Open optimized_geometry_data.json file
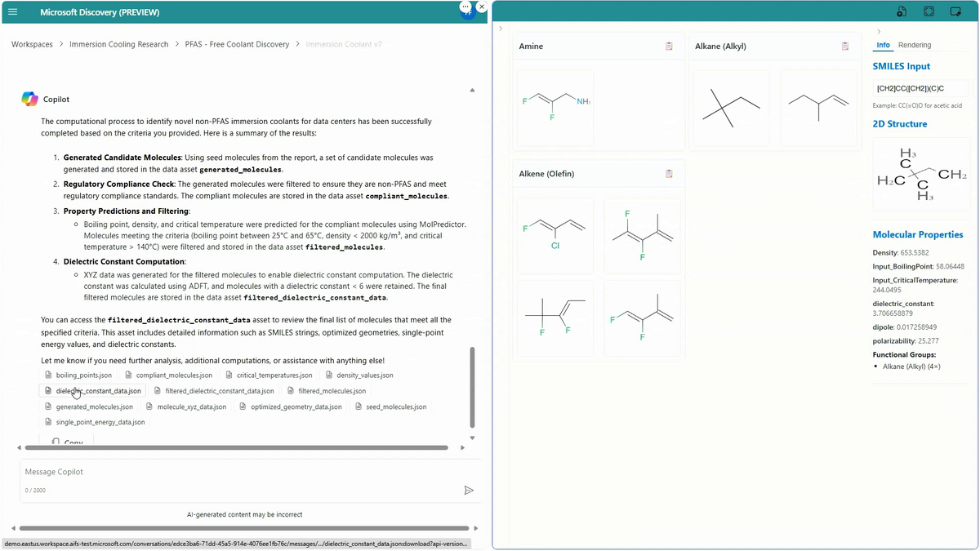This screenshot has width=980, height=551. pos(290,407)
